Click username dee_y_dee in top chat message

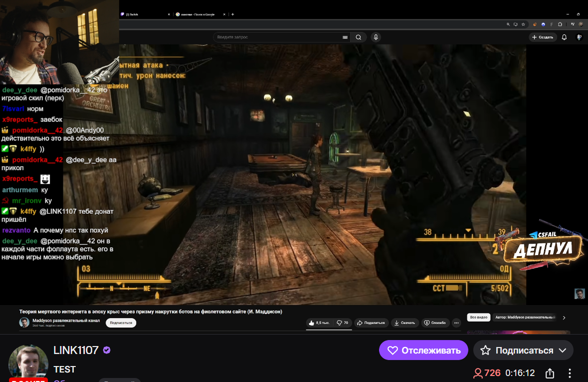(19, 90)
